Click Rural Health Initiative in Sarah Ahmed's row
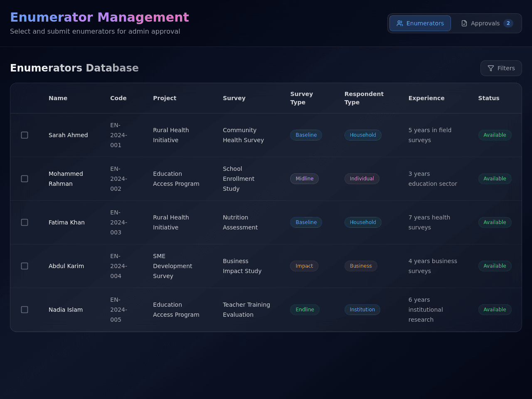 pyautogui.click(x=171, y=135)
